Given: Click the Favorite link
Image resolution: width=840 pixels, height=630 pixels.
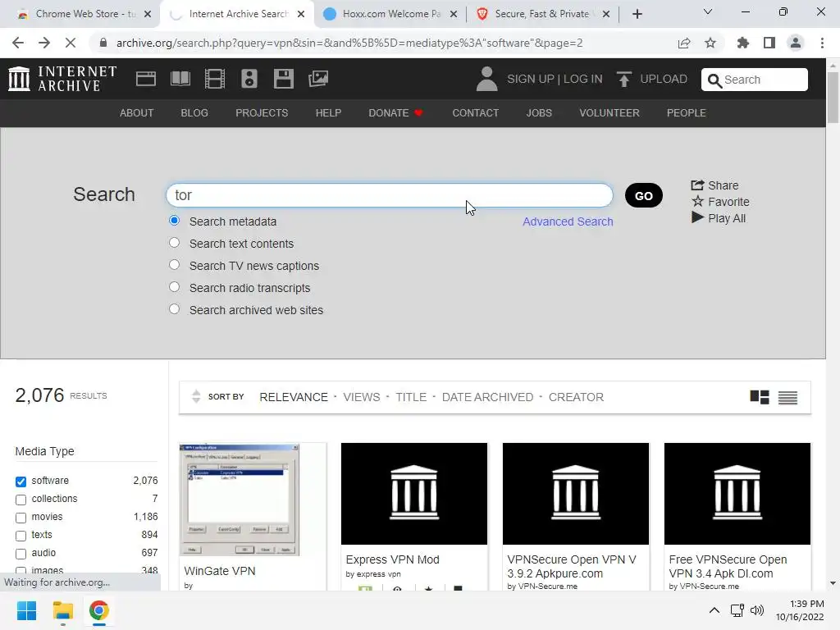Looking at the screenshot, I should 720,202.
